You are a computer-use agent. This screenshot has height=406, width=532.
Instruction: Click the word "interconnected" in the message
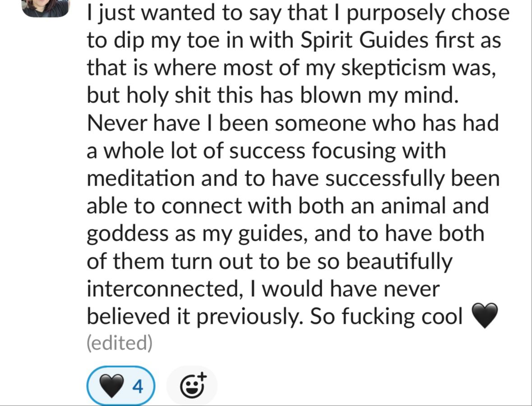point(161,289)
